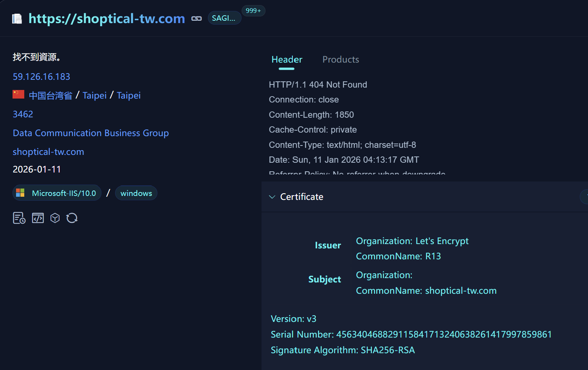
Task: Click the SAGI... tag badge
Action: coord(224,18)
